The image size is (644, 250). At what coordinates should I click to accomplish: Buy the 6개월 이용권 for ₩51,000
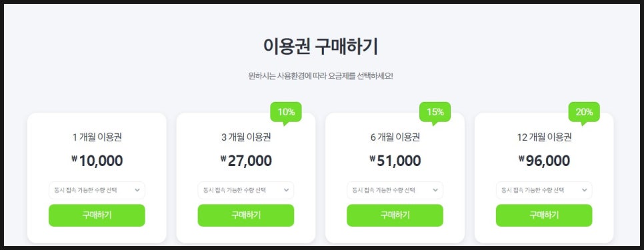tap(395, 215)
